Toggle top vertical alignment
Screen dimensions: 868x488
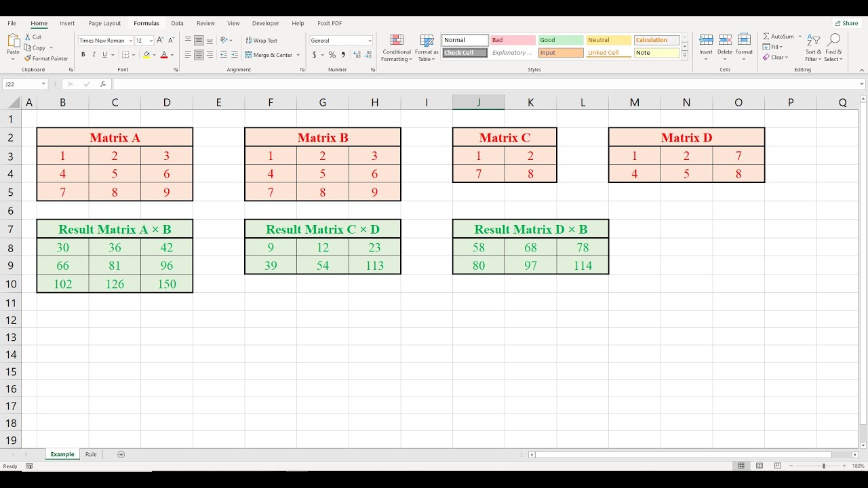click(188, 41)
